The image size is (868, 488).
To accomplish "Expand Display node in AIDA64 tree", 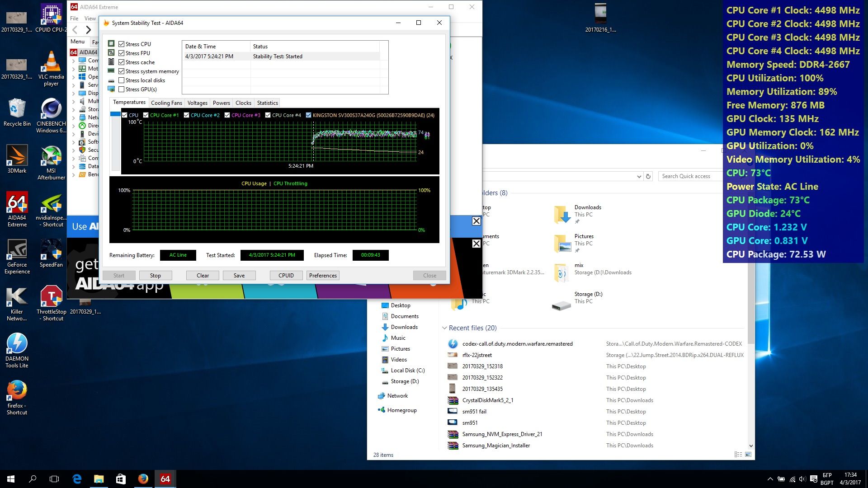I will point(74,93).
